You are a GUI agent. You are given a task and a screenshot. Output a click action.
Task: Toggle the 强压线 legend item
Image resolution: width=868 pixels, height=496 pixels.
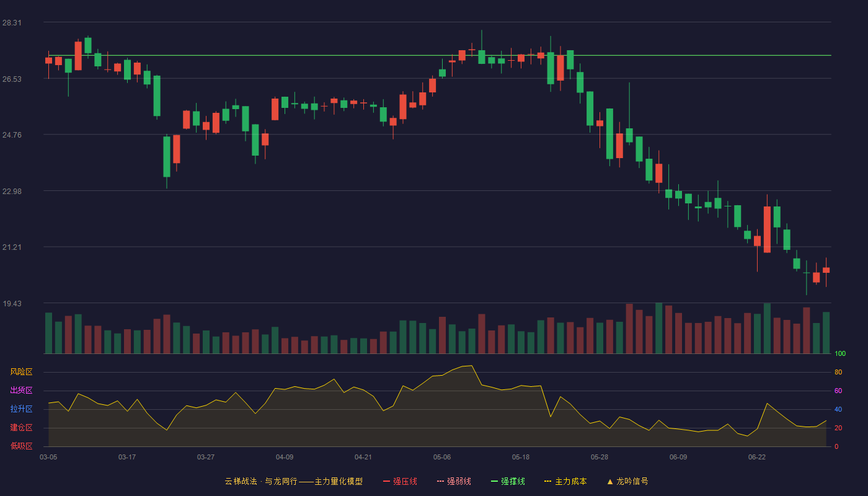pos(400,481)
